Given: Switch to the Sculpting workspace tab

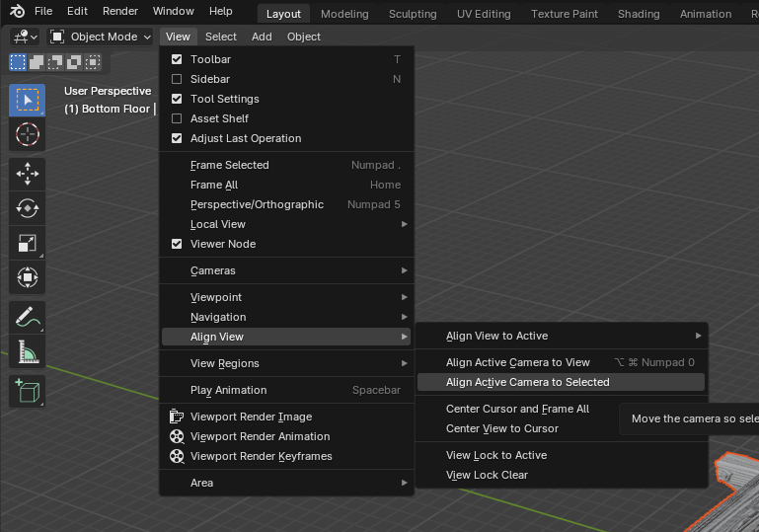Looking at the screenshot, I should [x=413, y=14].
